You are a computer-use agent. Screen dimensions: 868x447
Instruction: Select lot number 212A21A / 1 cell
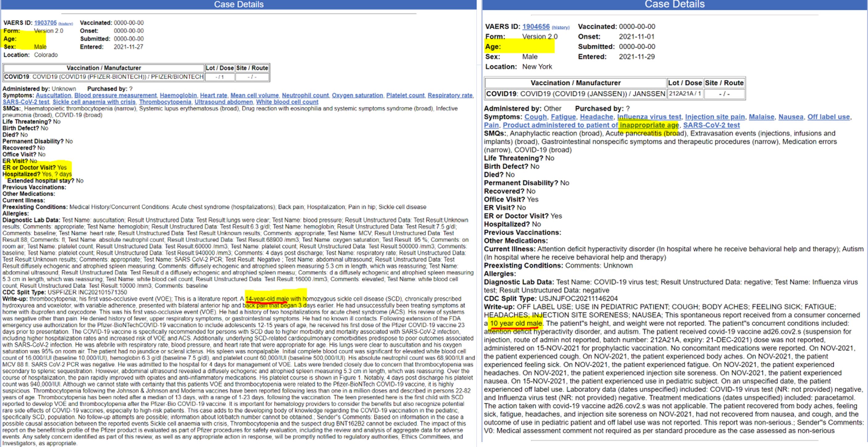(685, 94)
